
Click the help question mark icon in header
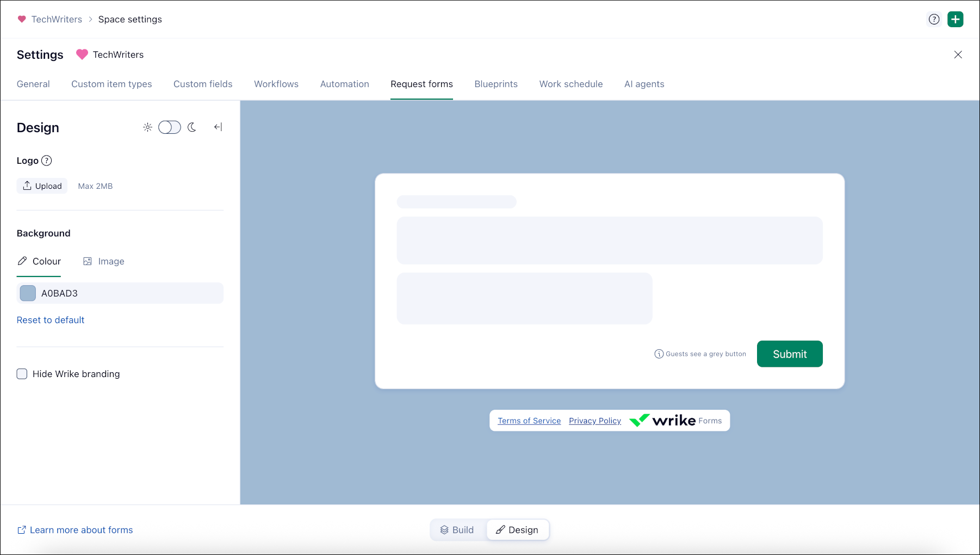click(934, 19)
